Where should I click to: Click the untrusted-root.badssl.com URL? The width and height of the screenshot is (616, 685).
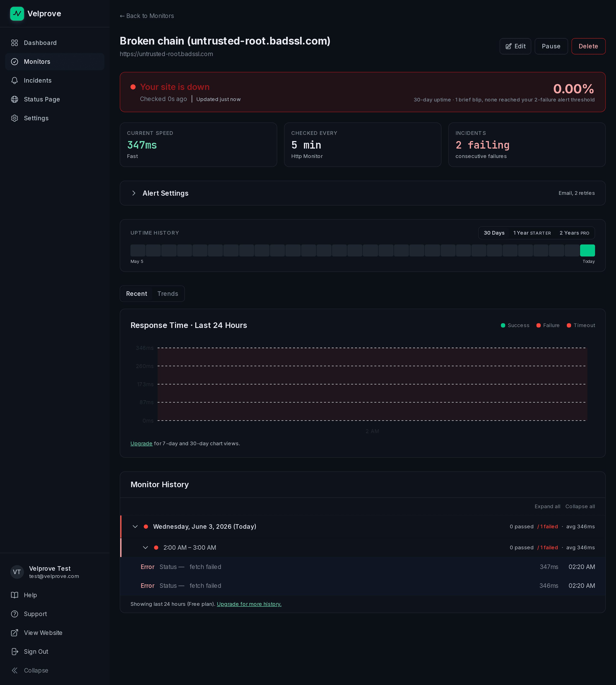(x=166, y=54)
